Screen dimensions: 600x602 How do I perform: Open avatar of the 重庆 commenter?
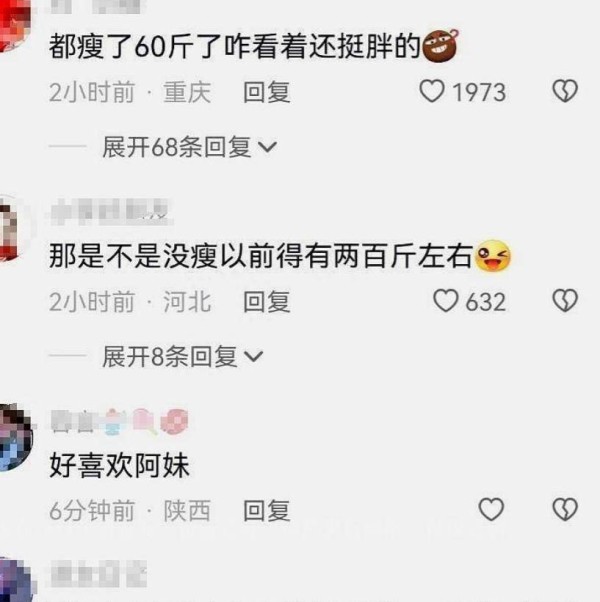click(13, 24)
